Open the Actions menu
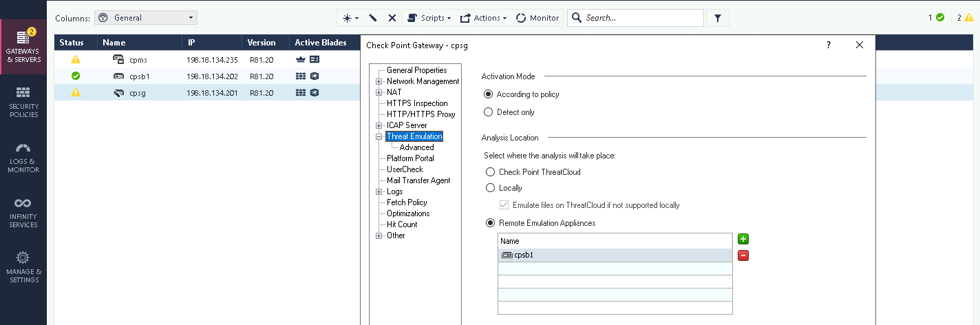The height and width of the screenshot is (325, 980). tap(483, 18)
